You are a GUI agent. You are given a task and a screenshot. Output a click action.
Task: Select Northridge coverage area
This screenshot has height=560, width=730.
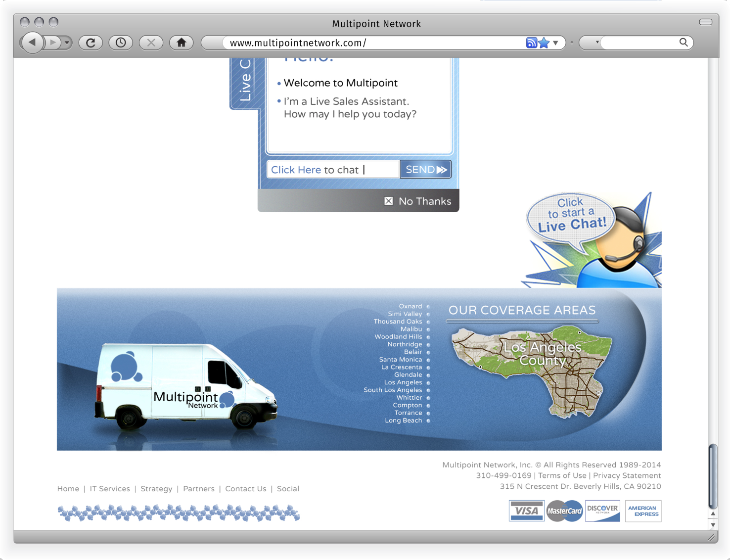(x=405, y=344)
